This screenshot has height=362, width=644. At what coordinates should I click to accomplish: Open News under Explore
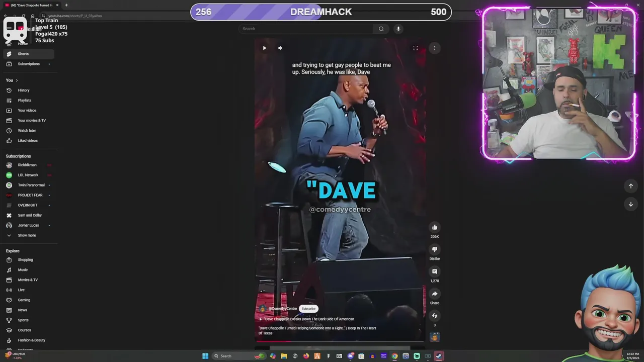pyautogui.click(x=28, y=310)
